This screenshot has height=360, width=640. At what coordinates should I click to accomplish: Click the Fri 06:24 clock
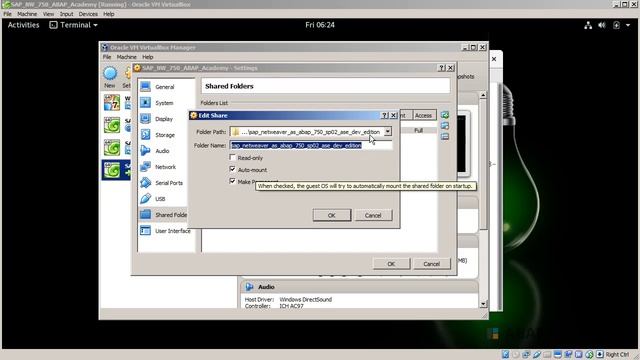click(x=320, y=25)
